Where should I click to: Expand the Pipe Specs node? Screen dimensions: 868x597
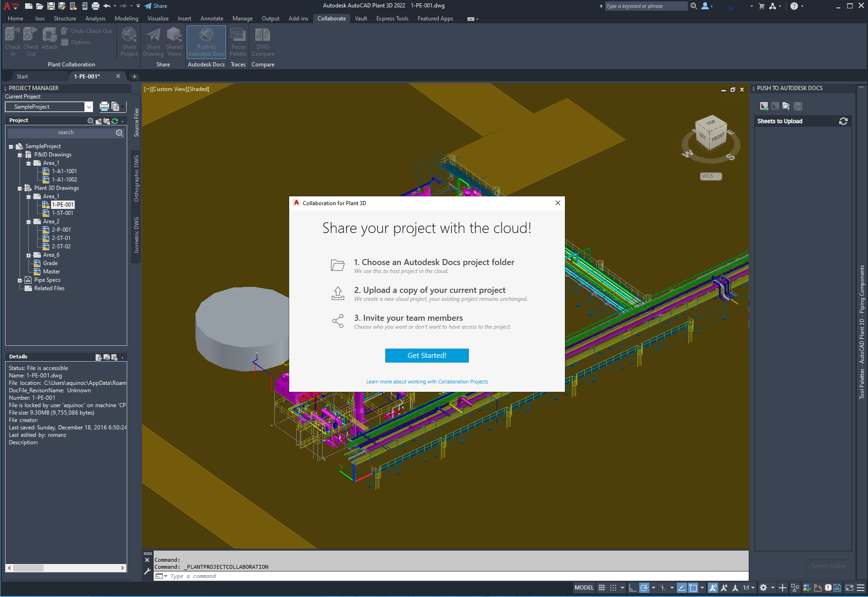pyautogui.click(x=20, y=280)
